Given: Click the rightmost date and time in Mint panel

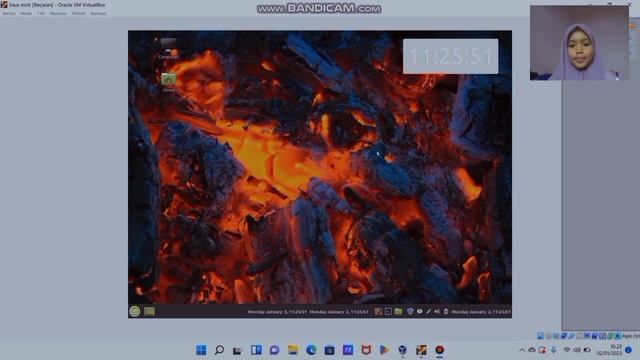Looking at the screenshot, I should 481,312.
